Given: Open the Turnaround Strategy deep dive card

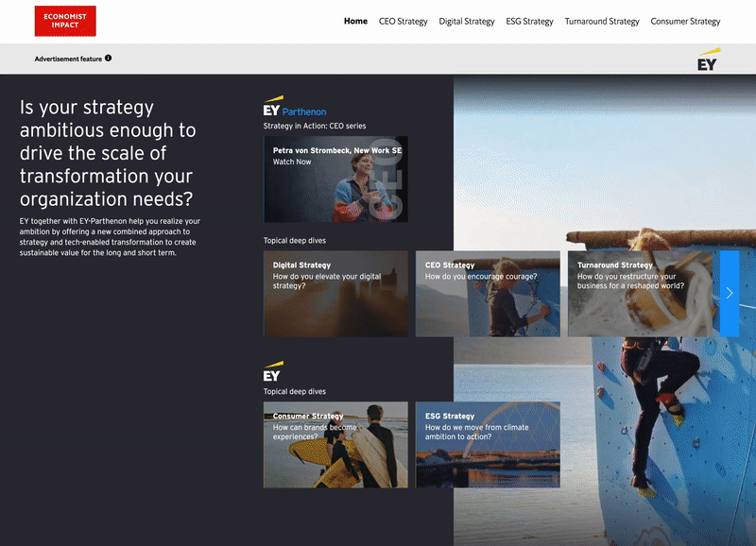Looking at the screenshot, I should click(640, 294).
